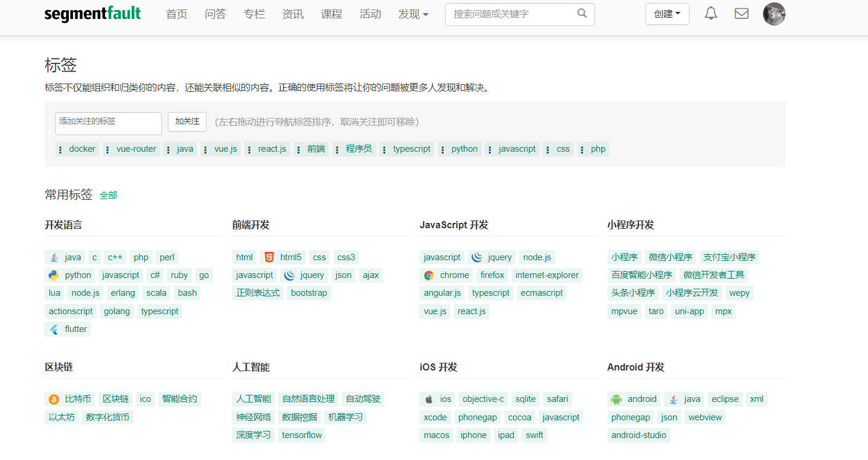
Task: Click the Android robot icon
Action: [x=616, y=399]
